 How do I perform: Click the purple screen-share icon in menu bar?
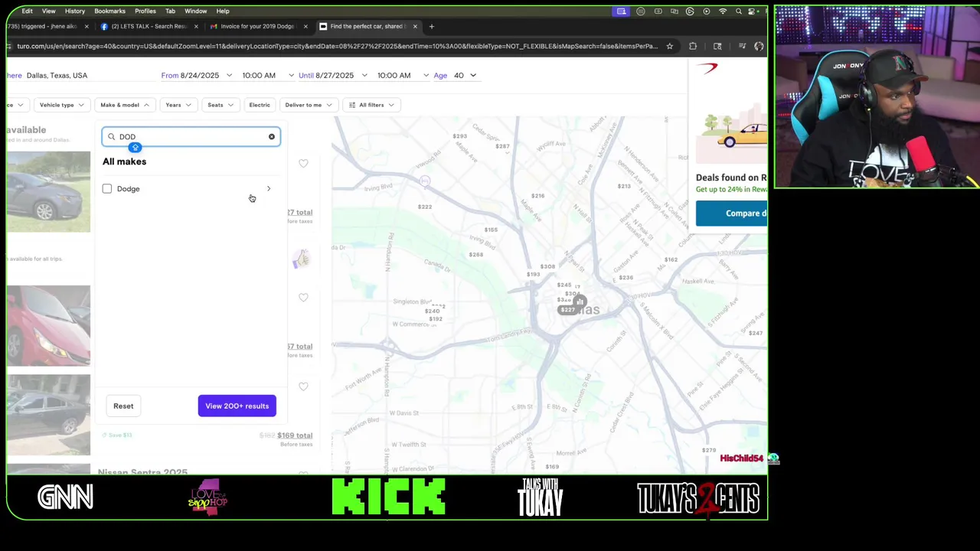coord(621,11)
